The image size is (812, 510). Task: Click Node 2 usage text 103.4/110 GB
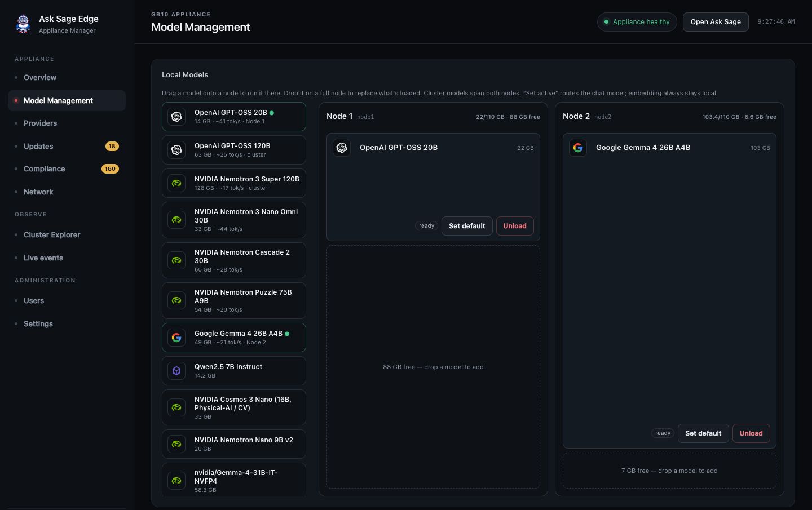[x=739, y=117]
